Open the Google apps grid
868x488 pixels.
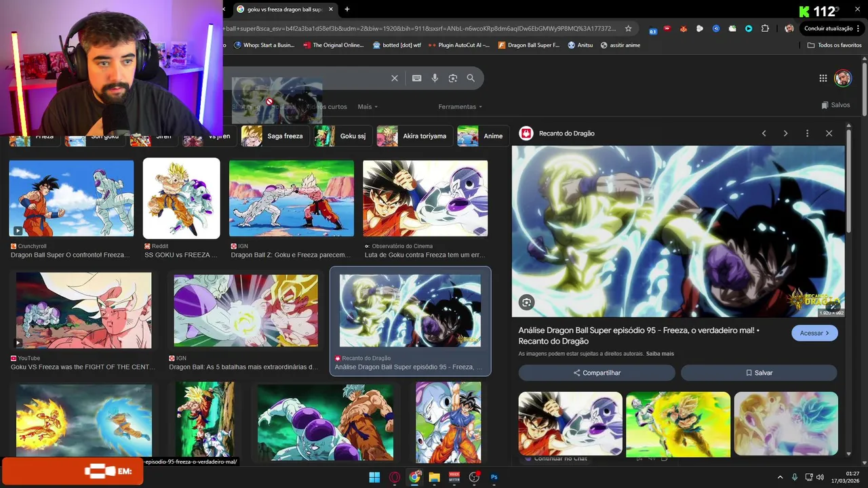[x=823, y=78]
